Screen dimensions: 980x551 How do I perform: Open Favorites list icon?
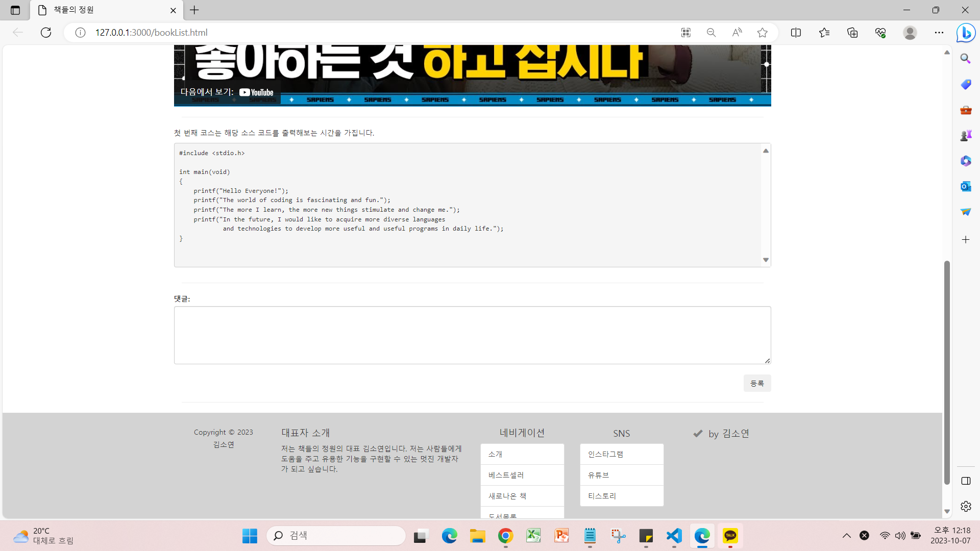coord(824,33)
